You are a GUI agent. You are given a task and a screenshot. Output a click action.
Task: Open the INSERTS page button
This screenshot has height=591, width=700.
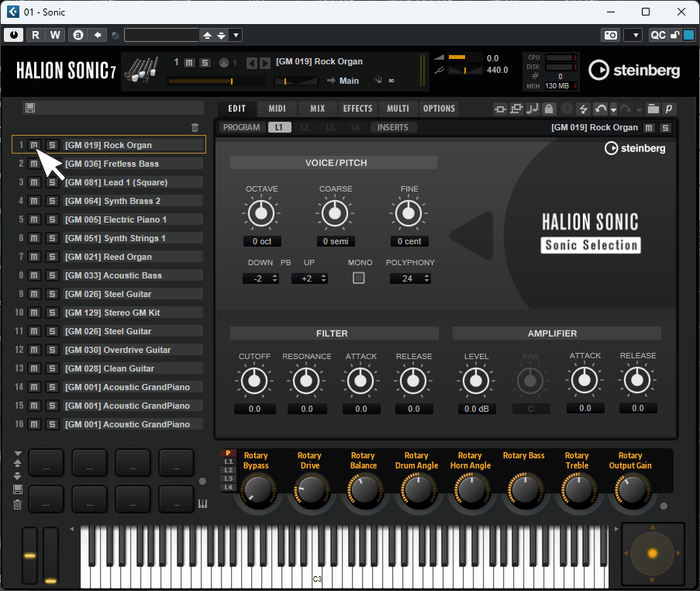click(392, 127)
